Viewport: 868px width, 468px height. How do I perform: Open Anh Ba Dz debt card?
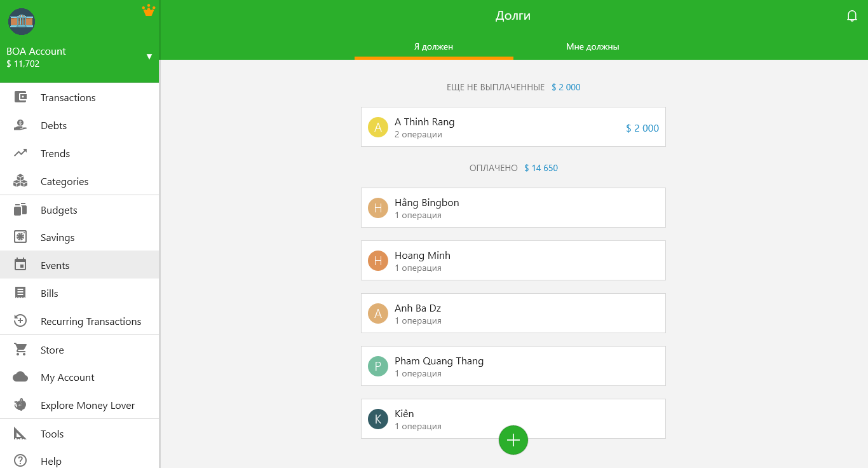coord(513,313)
